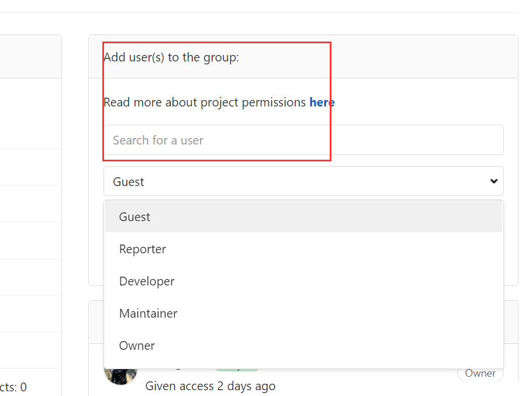The width and height of the screenshot is (532, 396).
Task: Click the Owner badge on the member row
Action: tap(480, 373)
